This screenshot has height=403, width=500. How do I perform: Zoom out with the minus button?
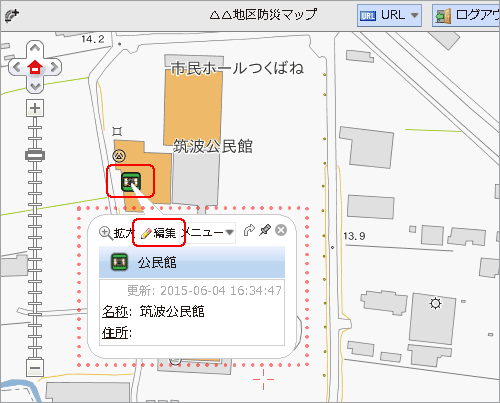(35, 368)
